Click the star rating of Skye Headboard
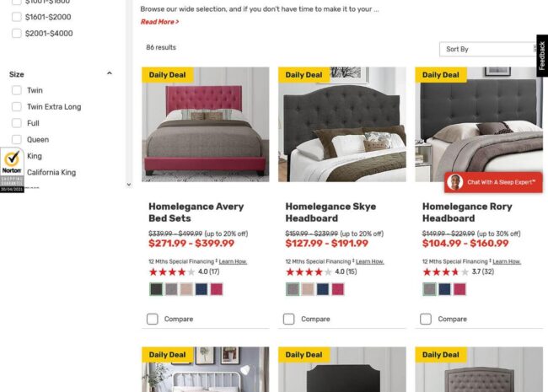 point(309,271)
